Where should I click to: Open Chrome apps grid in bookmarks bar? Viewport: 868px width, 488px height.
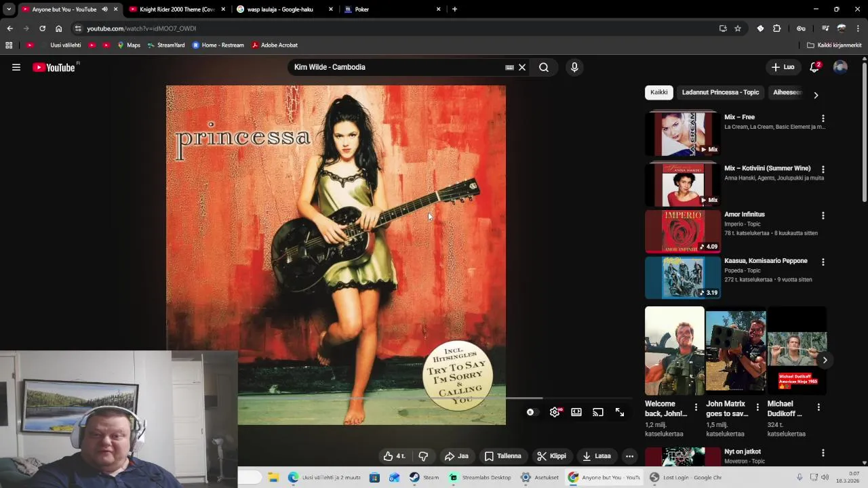pyautogui.click(x=9, y=45)
